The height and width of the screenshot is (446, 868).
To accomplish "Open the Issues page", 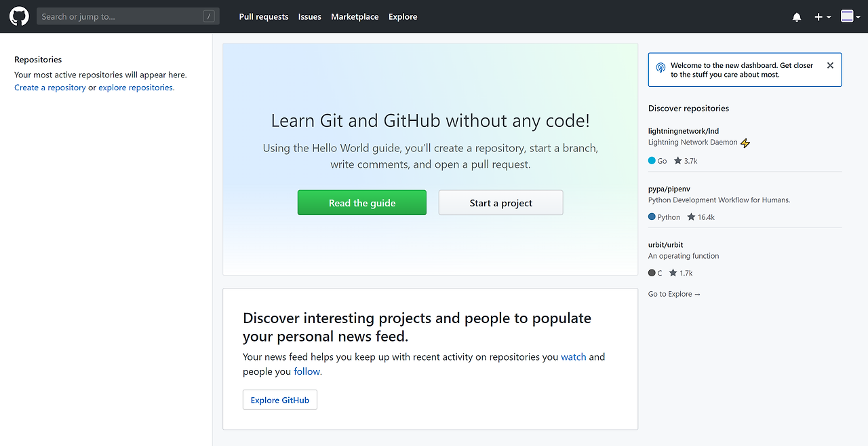I will point(310,17).
